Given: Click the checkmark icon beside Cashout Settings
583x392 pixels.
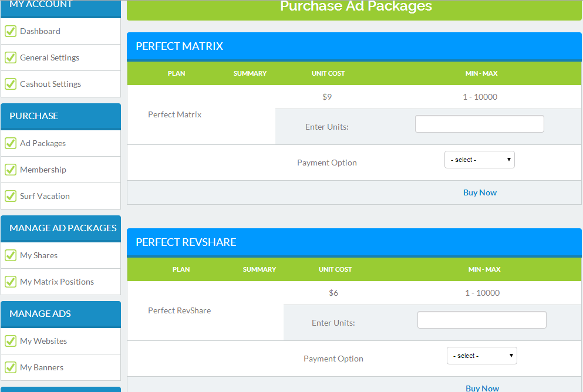Looking at the screenshot, I should click(11, 84).
